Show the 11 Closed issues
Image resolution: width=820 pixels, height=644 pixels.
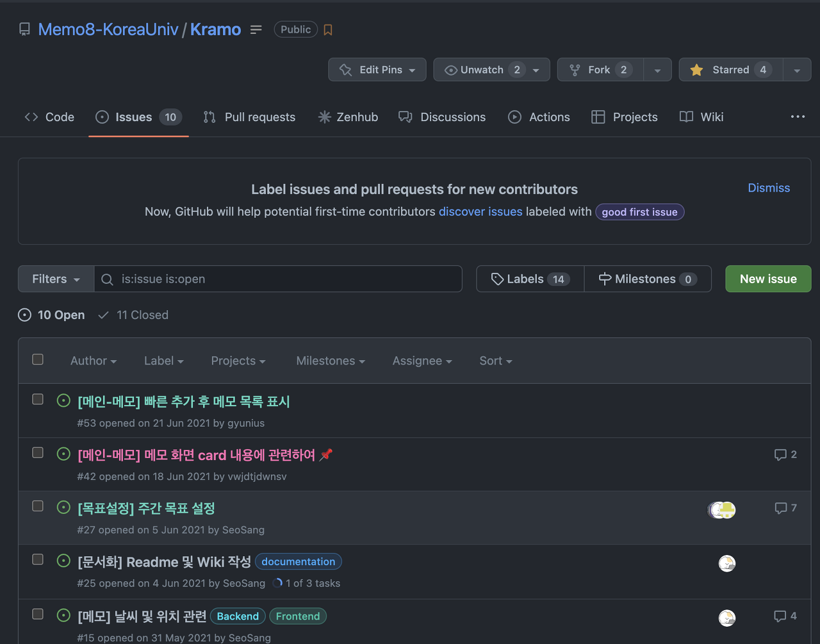[133, 315]
